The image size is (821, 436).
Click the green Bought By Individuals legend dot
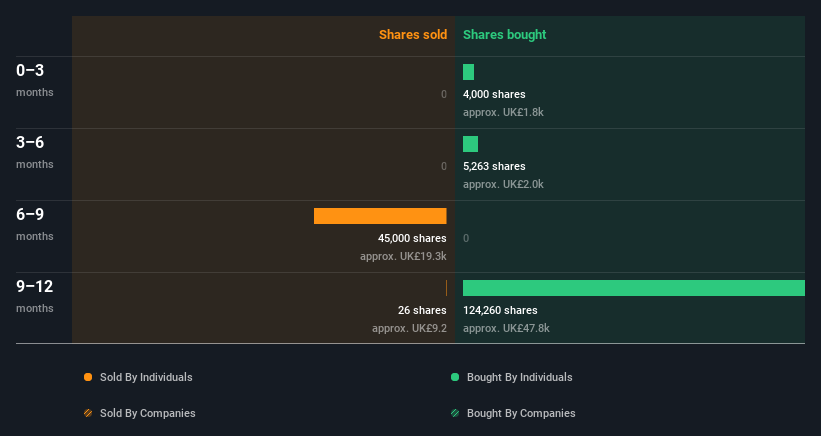tap(455, 377)
